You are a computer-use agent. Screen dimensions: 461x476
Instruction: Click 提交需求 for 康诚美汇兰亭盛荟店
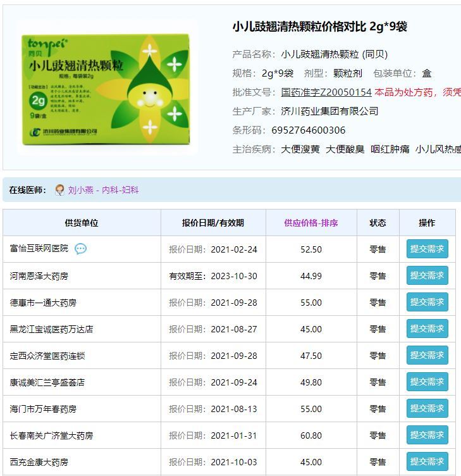427,382
